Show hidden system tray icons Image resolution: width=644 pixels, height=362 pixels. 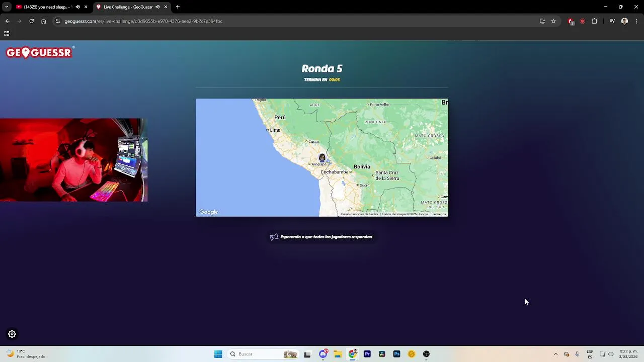pyautogui.click(x=555, y=354)
